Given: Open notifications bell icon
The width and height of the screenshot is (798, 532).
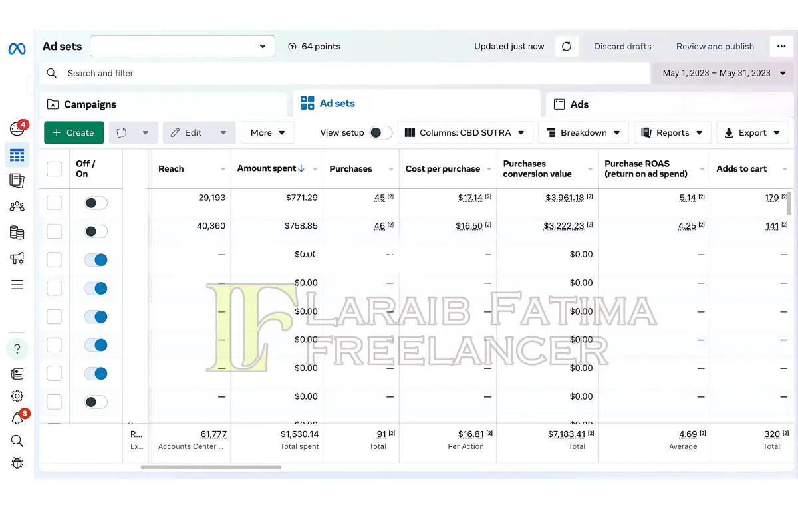Looking at the screenshot, I should pos(17,418).
